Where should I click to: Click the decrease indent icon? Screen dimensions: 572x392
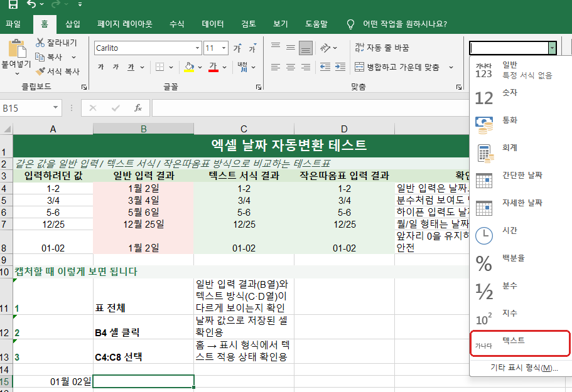(325, 67)
